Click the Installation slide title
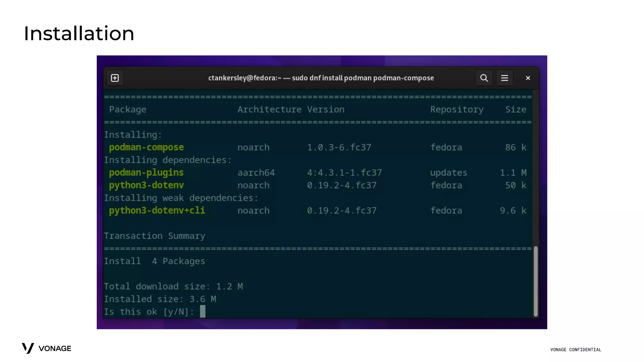The image size is (644, 362). [x=79, y=33]
